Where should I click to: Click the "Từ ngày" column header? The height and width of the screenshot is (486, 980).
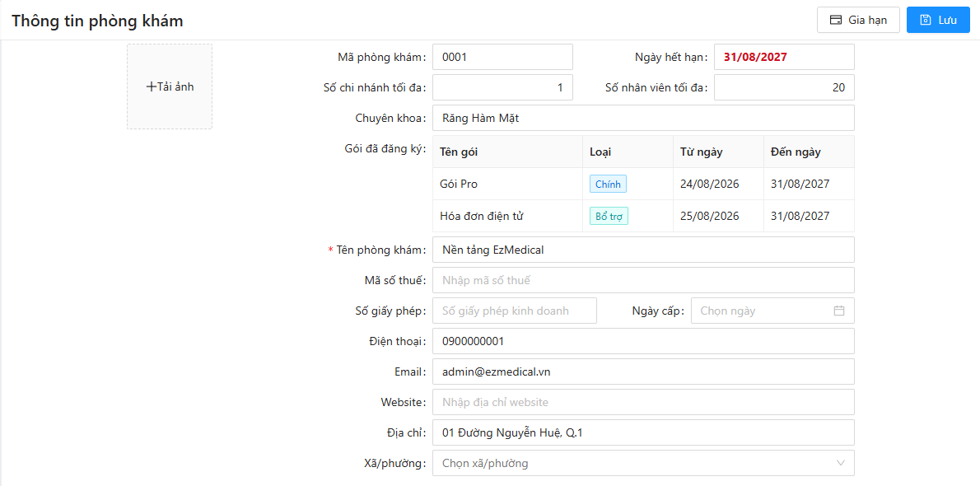click(718, 152)
